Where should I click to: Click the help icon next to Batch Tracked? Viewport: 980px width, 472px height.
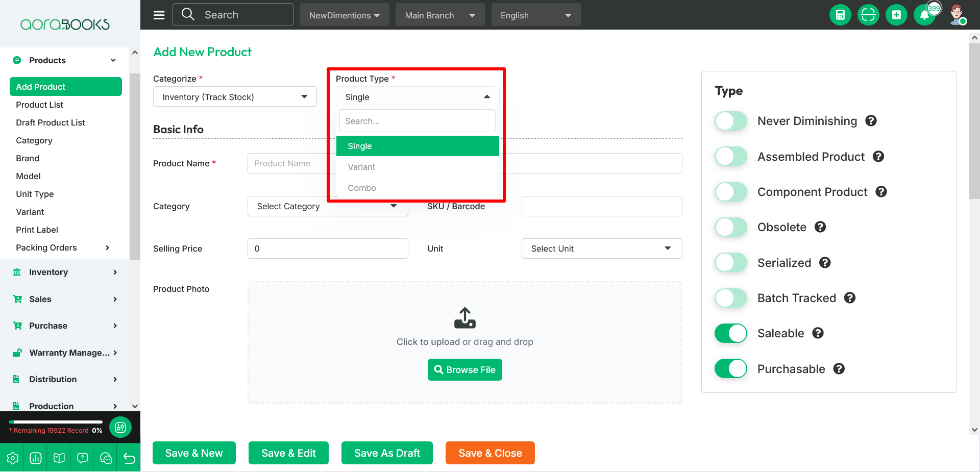coord(850,298)
